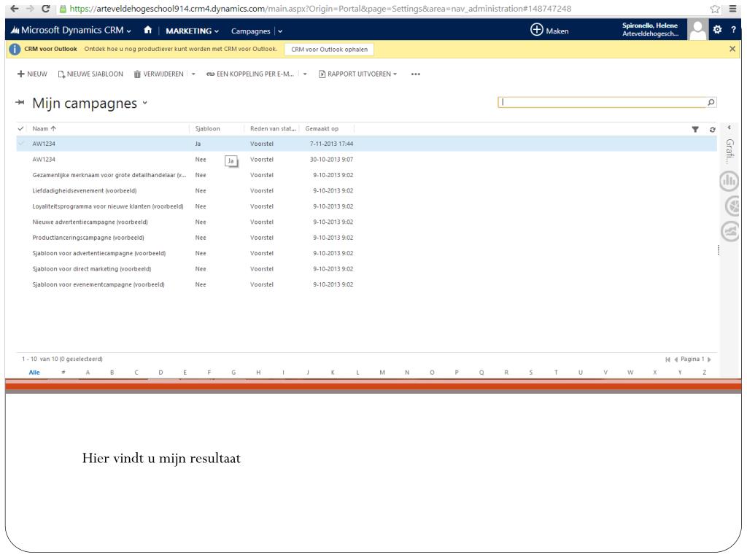Open the bar chart icon in side panel

(729, 182)
